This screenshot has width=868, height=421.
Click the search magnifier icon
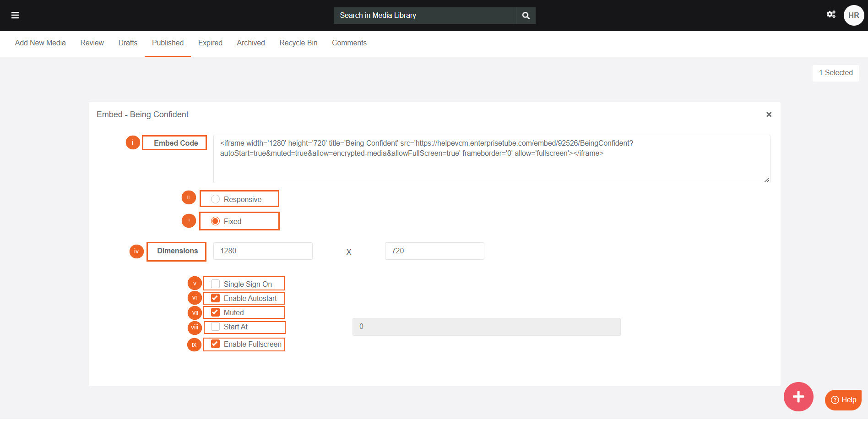click(526, 16)
